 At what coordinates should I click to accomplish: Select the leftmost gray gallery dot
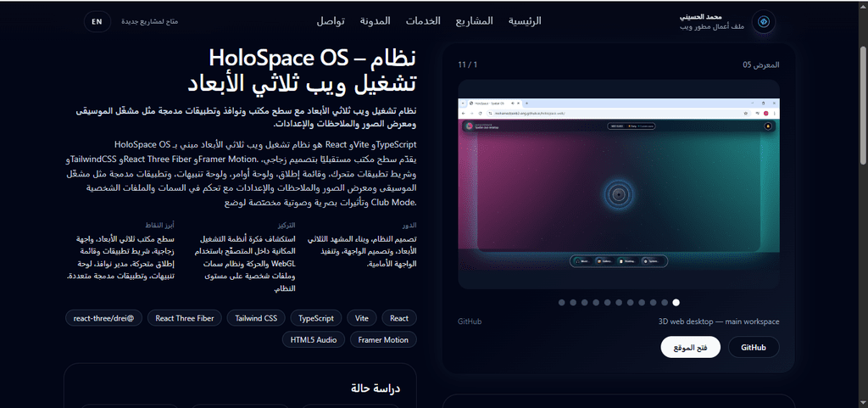(561, 302)
